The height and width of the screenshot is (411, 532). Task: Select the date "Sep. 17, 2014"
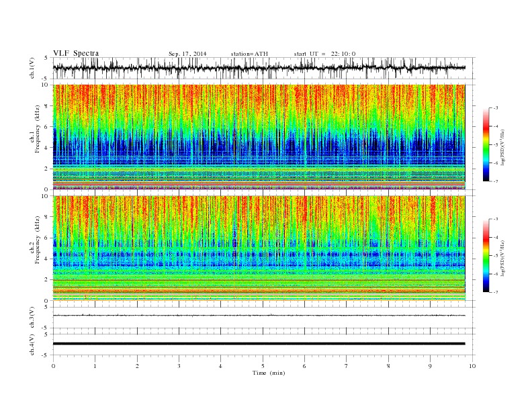pos(187,54)
